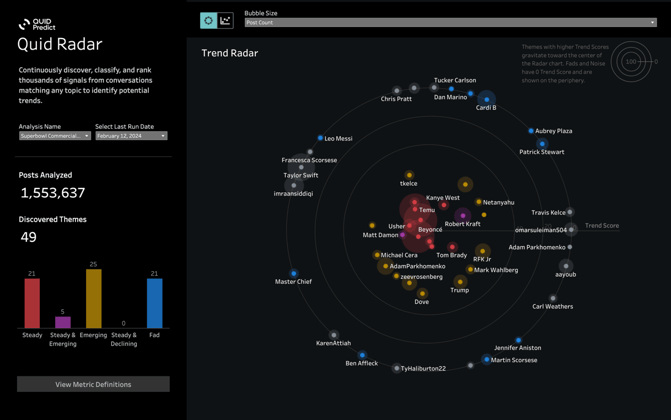Viewport: 671px width, 420px height.
Task: Select the Patrick Stewart bubble
Action: point(542,144)
